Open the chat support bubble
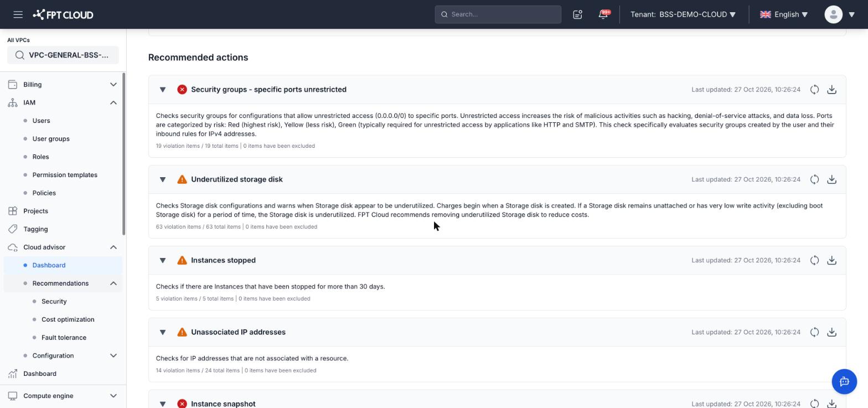 coord(844,381)
